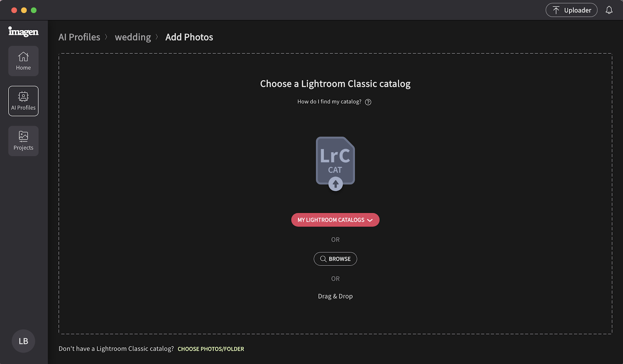Open the LB user avatar menu
This screenshot has width=623, height=364.
click(23, 341)
